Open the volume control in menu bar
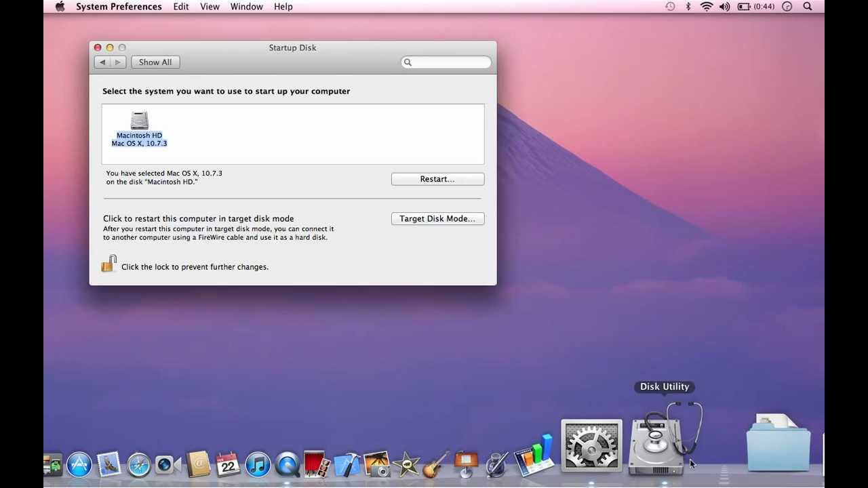This screenshot has width=868, height=488. tap(724, 6)
